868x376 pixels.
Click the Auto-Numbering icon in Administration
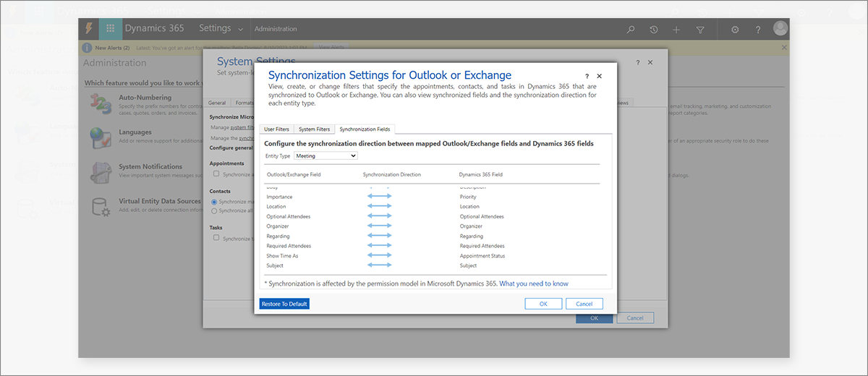click(x=100, y=103)
